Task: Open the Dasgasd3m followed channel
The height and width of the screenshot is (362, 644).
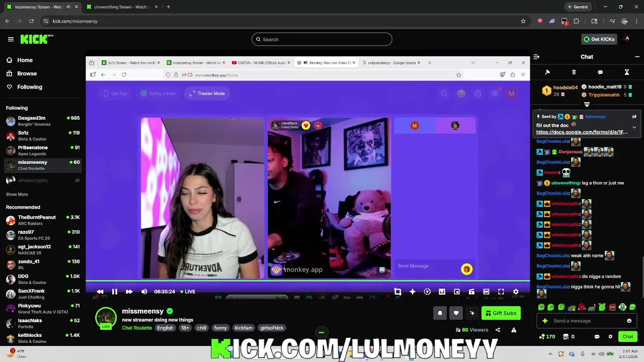Action: click(43, 121)
